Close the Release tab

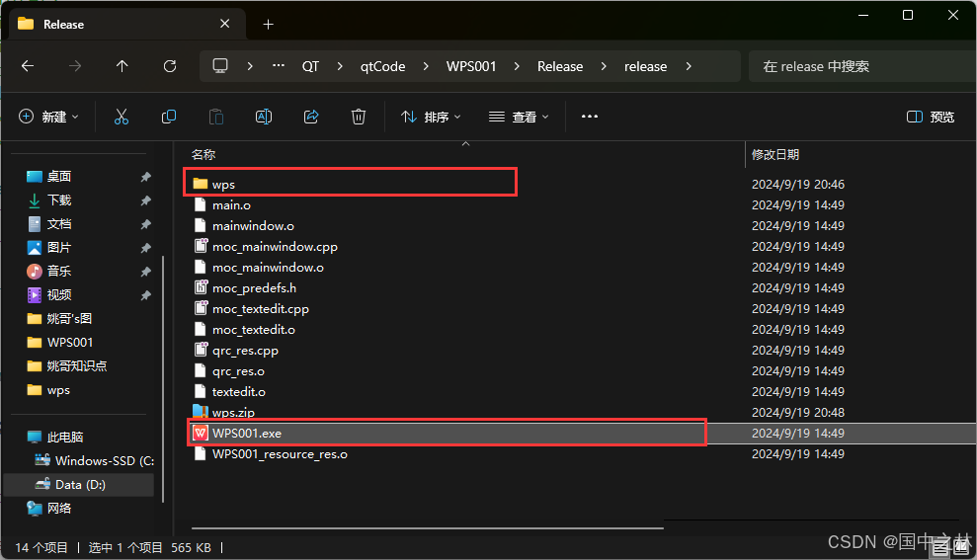225,24
